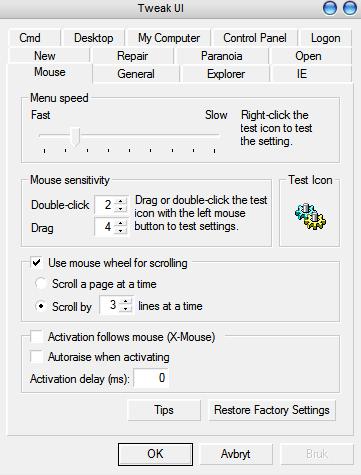361x475 pixels.
Task: Decrease the Drag sensitivity spinner down arrow
Action: click(x=121, y=231)
